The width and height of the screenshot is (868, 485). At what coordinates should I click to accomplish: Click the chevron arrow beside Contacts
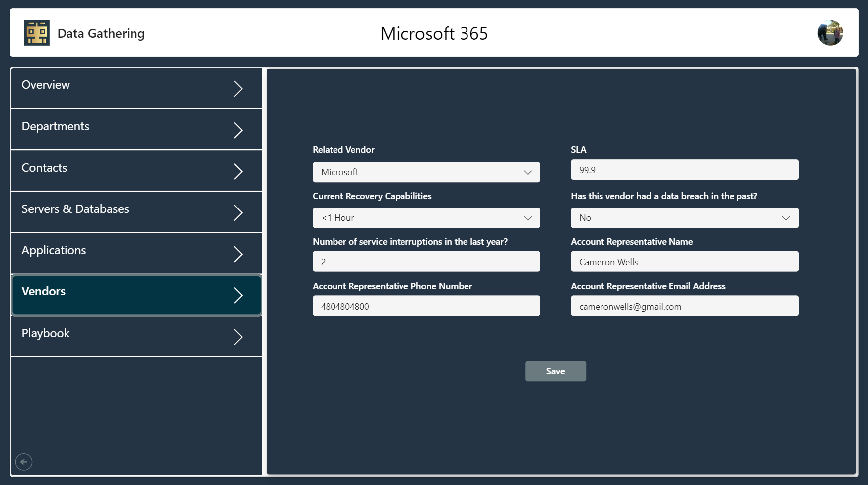point(238,172)
